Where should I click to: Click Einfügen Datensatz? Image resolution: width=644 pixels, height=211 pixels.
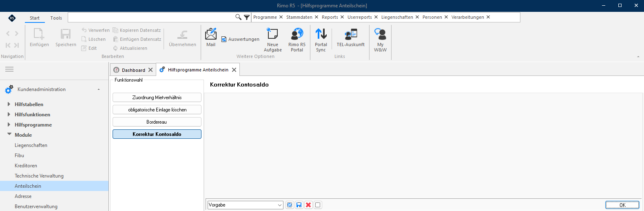coord(137,39)
